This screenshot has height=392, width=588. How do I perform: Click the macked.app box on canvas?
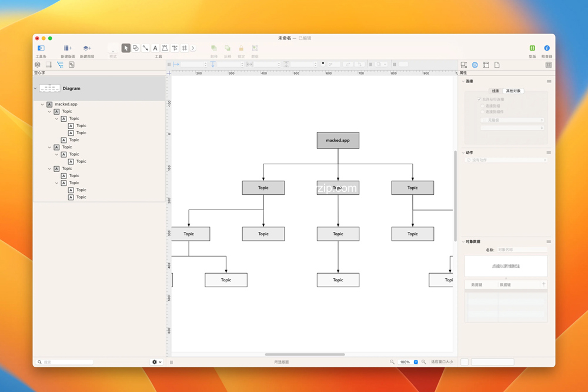(x=338, y=141)
